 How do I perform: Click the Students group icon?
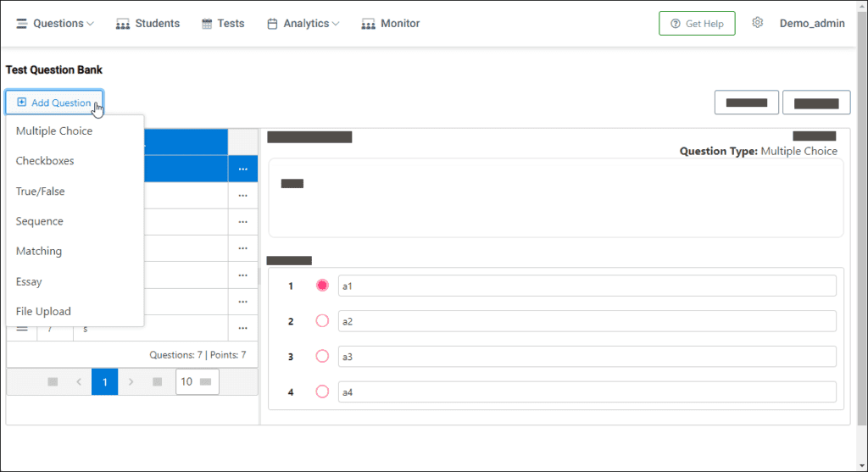tap(123, 24)
